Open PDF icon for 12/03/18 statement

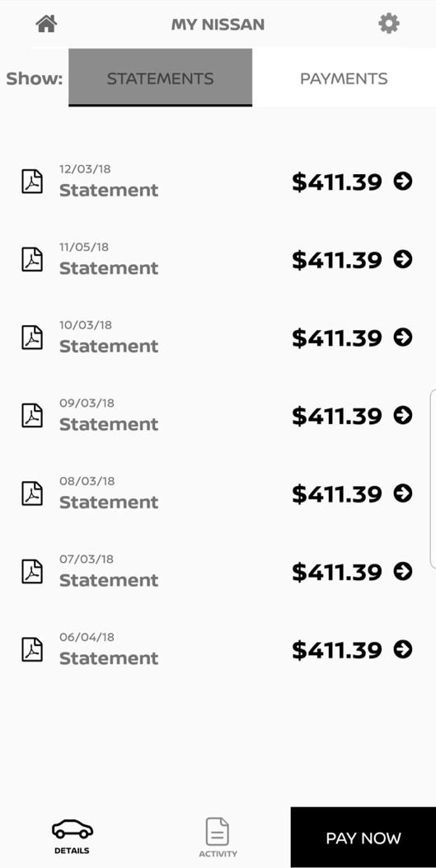tap(32, 182)
